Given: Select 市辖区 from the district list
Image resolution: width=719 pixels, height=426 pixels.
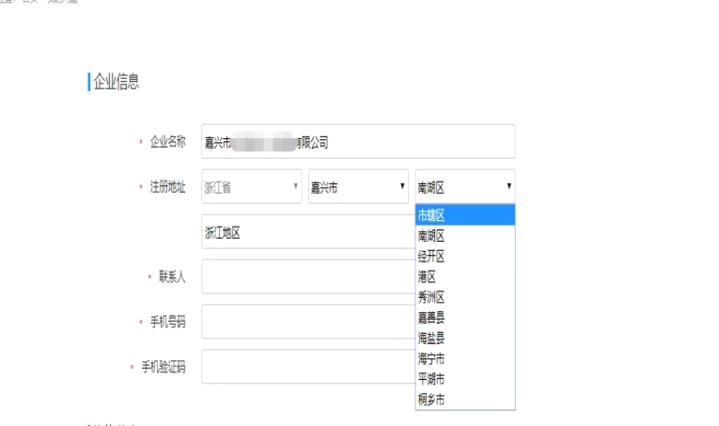Looking at the screenshot, I should (x=465, y=215).
